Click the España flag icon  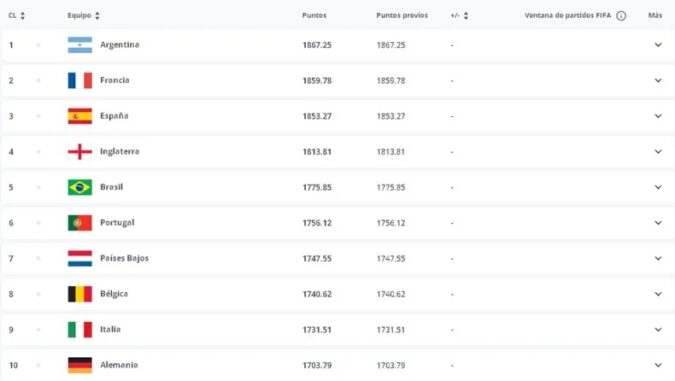80,116
